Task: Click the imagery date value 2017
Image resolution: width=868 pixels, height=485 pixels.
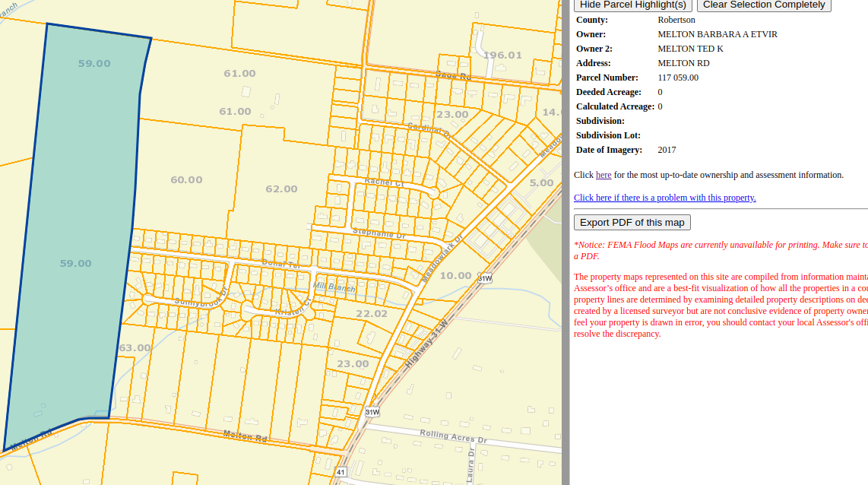Action: (x=667, y=150)
